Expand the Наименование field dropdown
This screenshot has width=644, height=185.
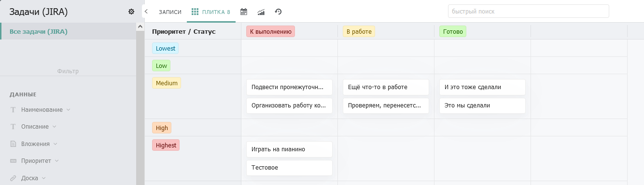68,110
